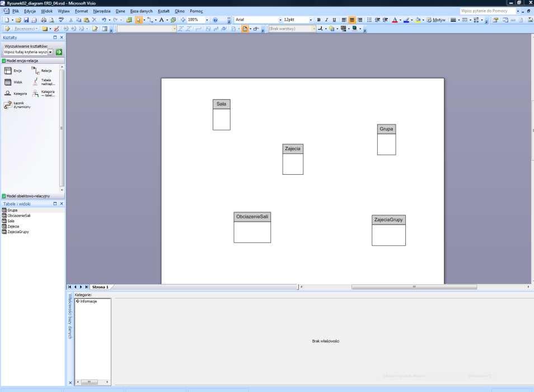The width and height of the screenshot is (534, 392).
Task: Open the Model encja-relacja stencil title
Action: (x=32, y=60)
